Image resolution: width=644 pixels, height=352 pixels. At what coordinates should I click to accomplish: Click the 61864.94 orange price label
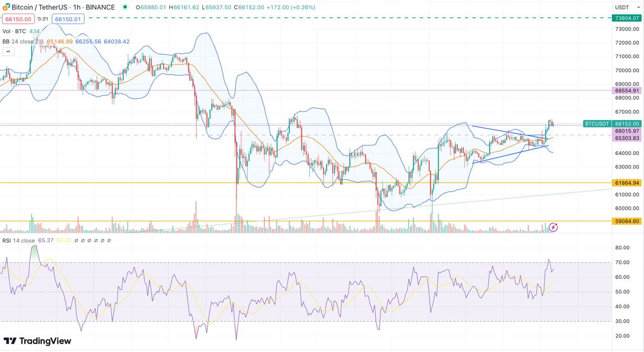626,183
